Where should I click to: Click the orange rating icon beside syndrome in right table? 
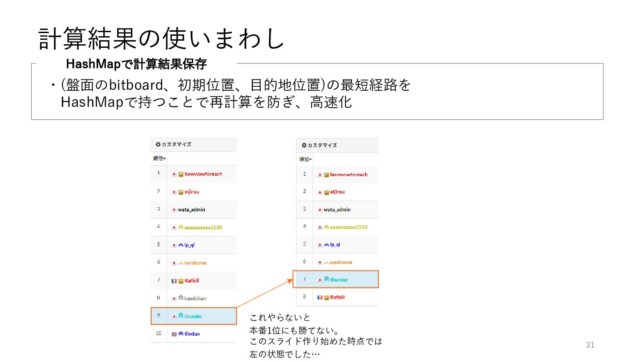[326, 263]
